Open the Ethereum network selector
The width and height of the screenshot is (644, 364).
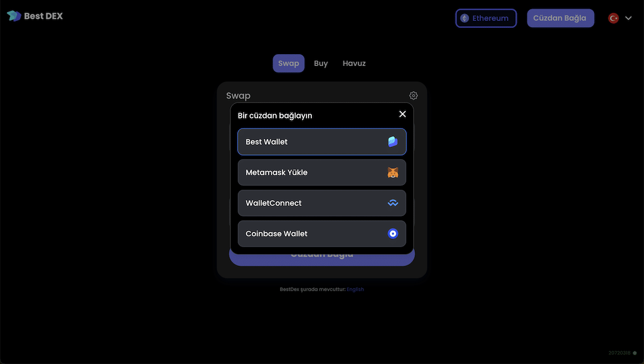pos(486,18)
